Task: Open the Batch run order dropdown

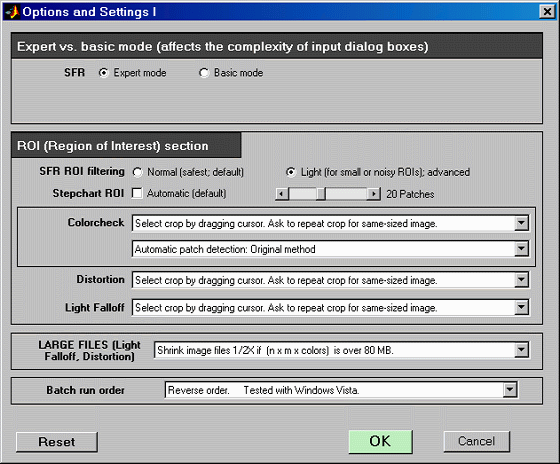Action: [x=341, y=390]
